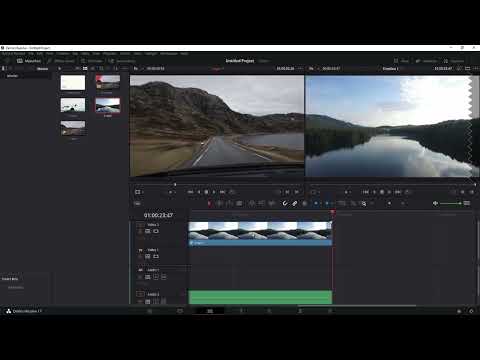Image resolution: width=480 pixels, height=360 pixels.
Task: Open the Playback menu
Action: tap(109, 53)
